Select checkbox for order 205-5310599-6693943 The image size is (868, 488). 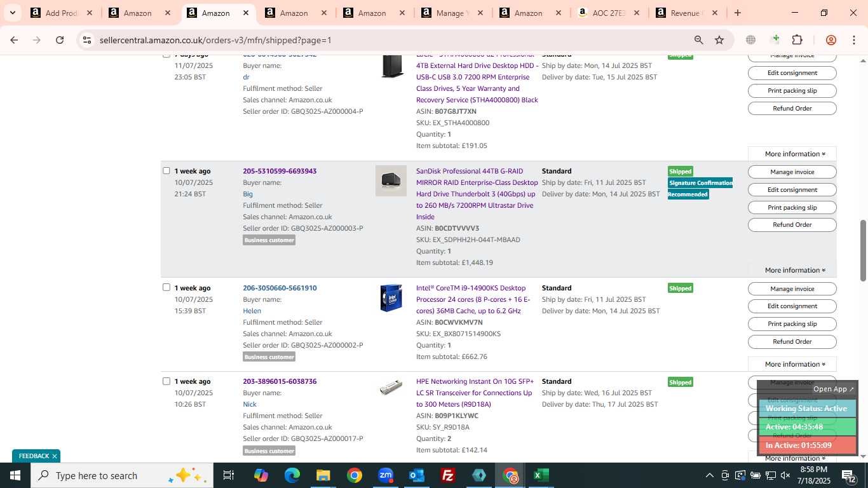(x=166, y=170)
